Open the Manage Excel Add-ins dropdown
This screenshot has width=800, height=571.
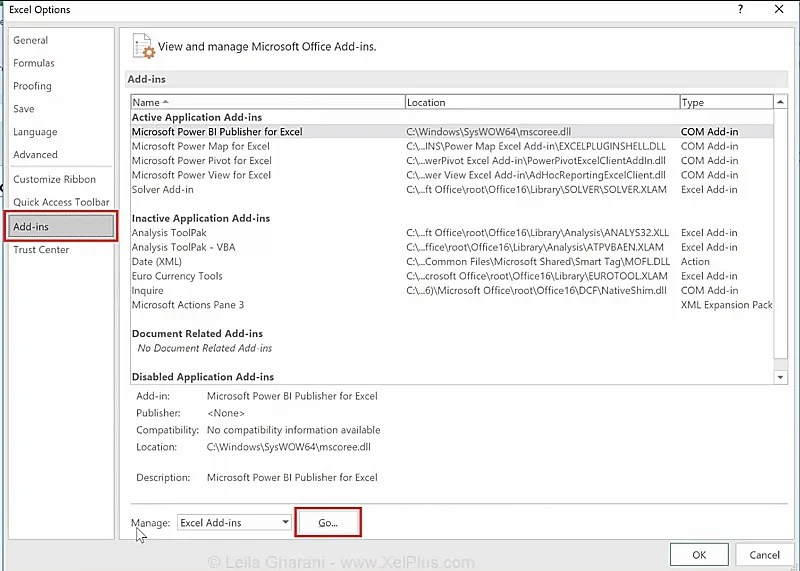pos(234,523)
